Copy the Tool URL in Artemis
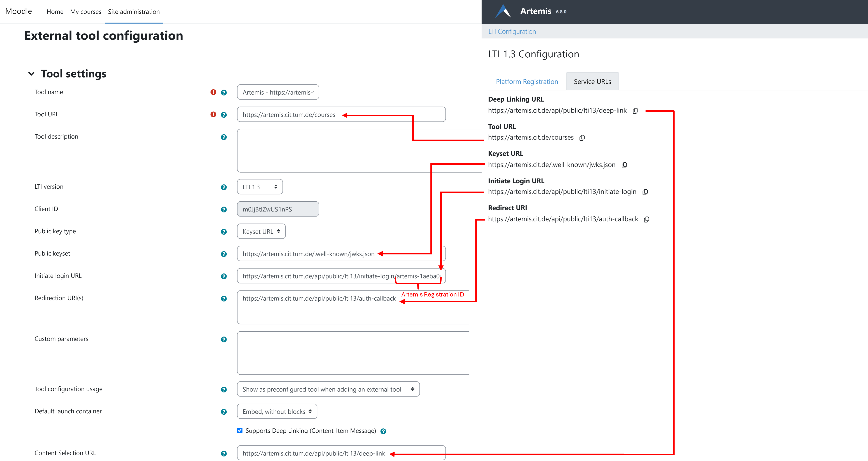Image resolution: width=868 pixels, height=461 pixels. (582, 138)
